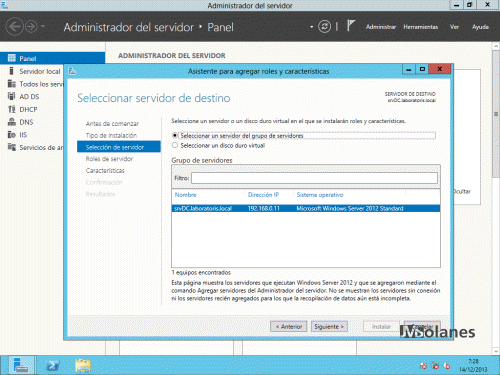Select Panel in the sidebar
The height and width of the screenshot is (375, 500).
52,58
